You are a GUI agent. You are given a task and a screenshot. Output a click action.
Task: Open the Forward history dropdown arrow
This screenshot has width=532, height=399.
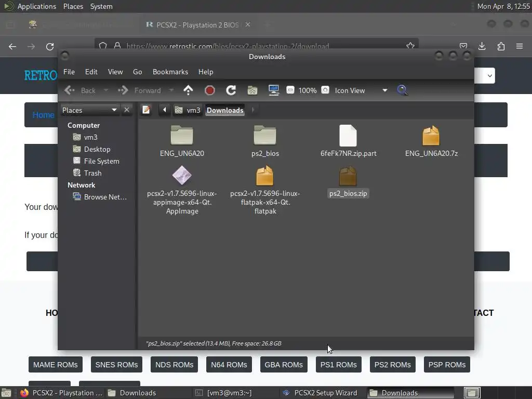pyautogui.click(x=171, y=90)
